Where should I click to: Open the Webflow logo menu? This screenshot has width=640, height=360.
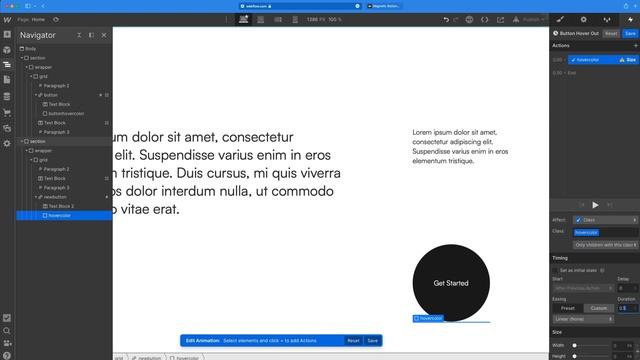[7, 19]
